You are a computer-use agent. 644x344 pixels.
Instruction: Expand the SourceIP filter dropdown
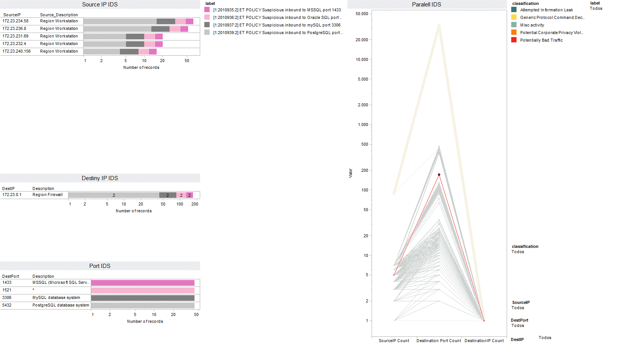pyautogui.click(x=518, y=308)
